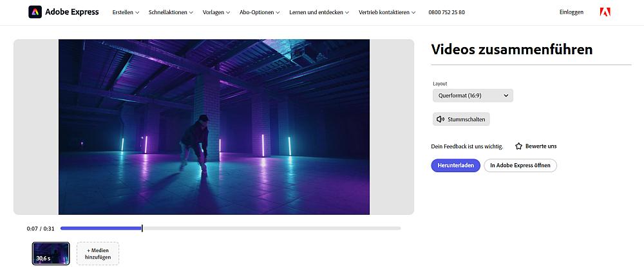This screenshot has height=267, width=644.
Task: Expand the Vorlagen menu
Action: coord(216,12)
